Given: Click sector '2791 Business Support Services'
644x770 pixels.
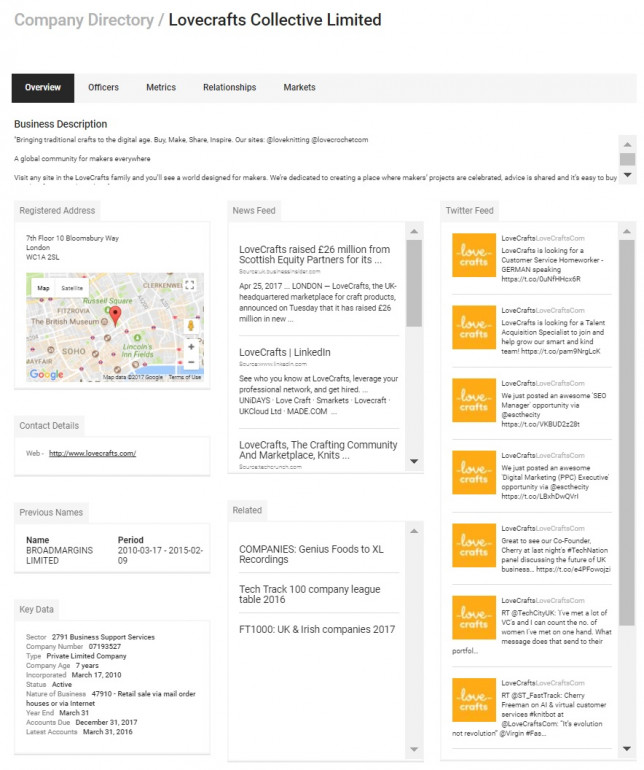Looking at the screenshot, I should 103,637.
